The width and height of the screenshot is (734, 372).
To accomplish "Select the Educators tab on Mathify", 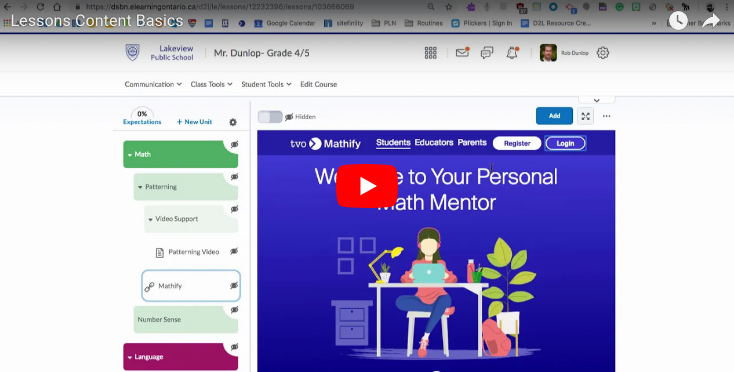I will pos(434,142).
